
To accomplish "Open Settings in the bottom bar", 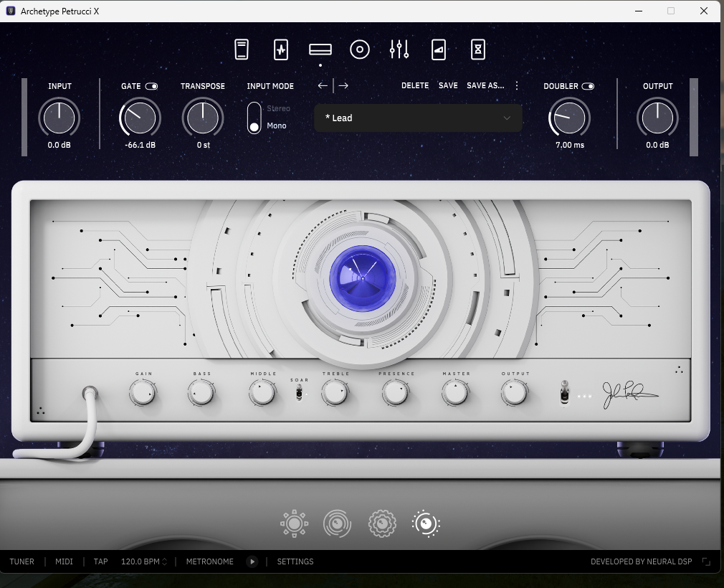I will click(x=295, y=561).
